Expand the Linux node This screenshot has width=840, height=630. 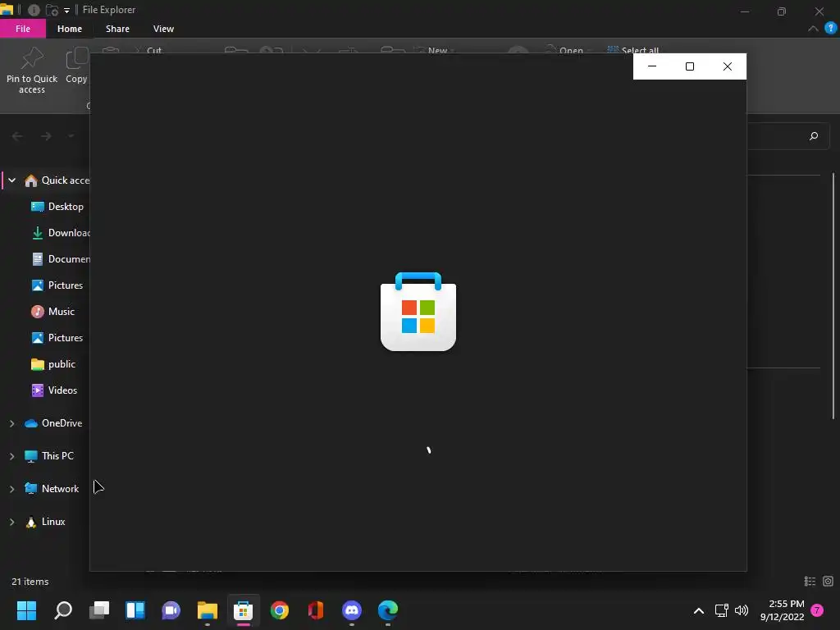click(11, 522)
